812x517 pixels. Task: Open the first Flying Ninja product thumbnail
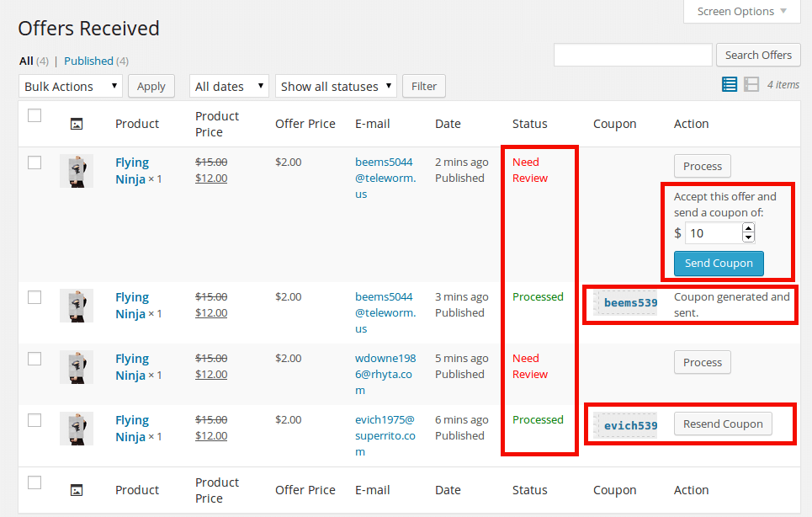[77, 170]
